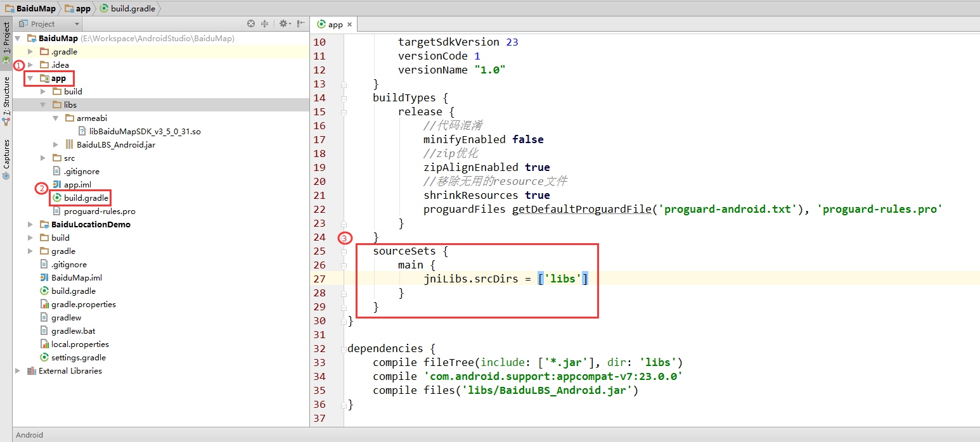Fold the buildTypes block at line 14
Viewport: 980px width, 442px height.
click(x=344, y=98)
